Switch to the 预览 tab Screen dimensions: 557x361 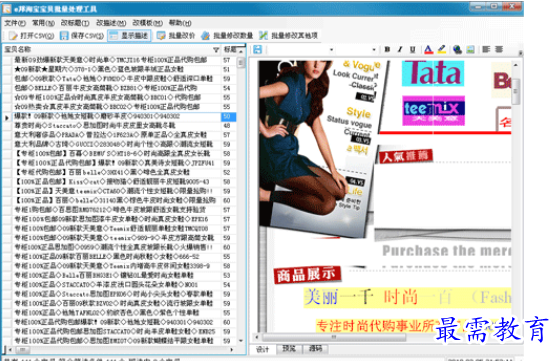coord(289,349)
